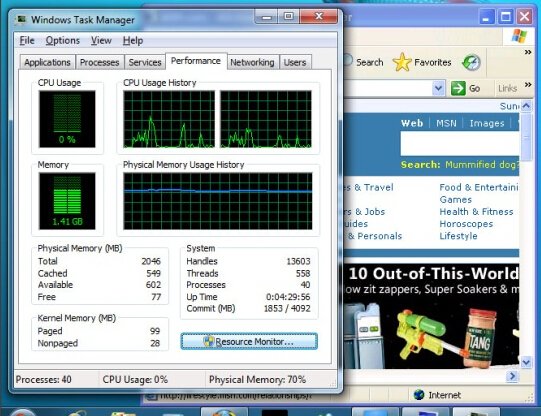Viewport: 541px width, 416px height.
Task: Click the Internet zone globe icon in status bar
Action: 419,395
